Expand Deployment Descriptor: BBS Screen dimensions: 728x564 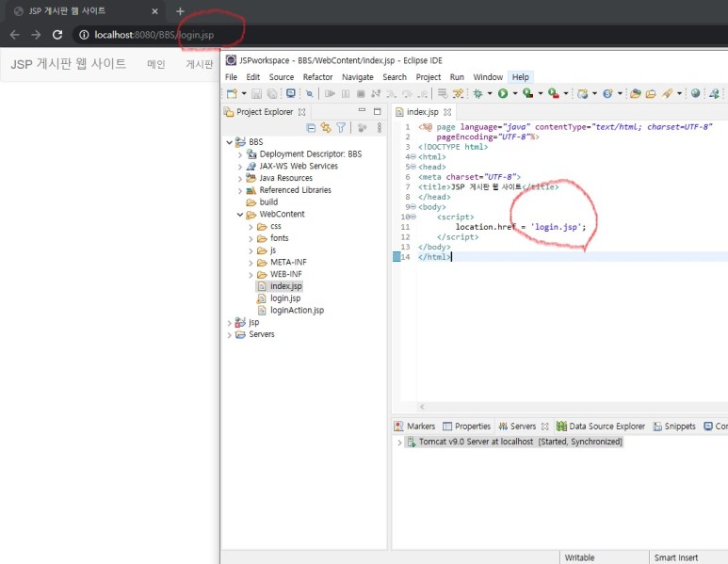[240, 154]
